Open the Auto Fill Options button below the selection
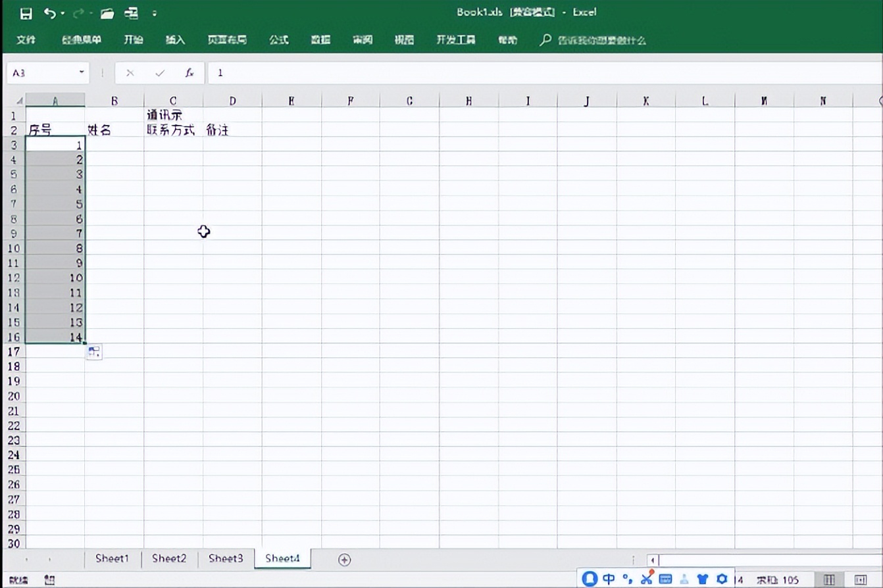 [x=94, y=353]
